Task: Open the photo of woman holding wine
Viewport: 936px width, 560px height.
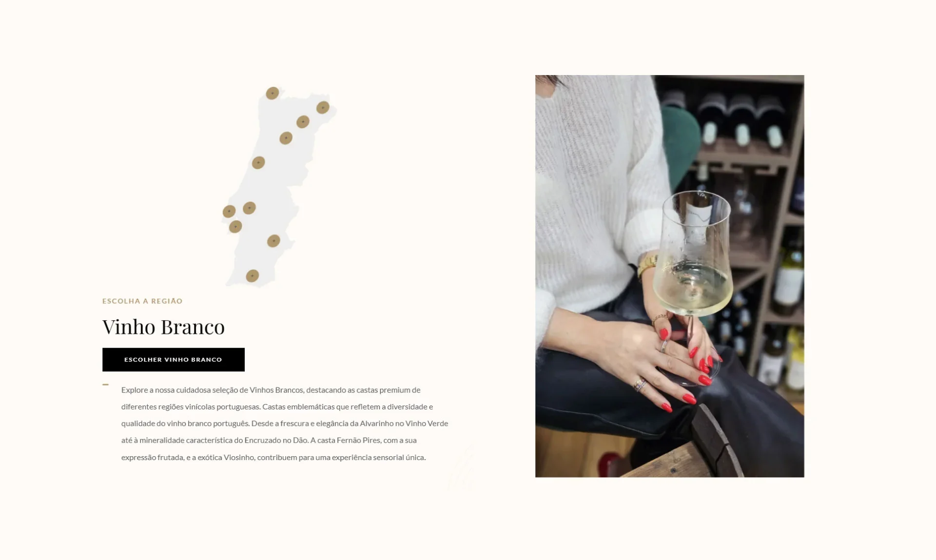Action: [669, 276]
